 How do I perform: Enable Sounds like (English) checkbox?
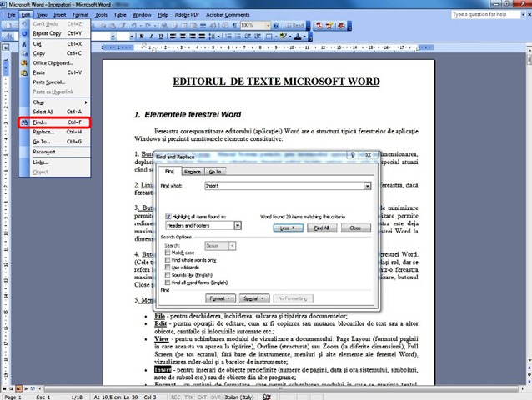(x=168, y=275)
